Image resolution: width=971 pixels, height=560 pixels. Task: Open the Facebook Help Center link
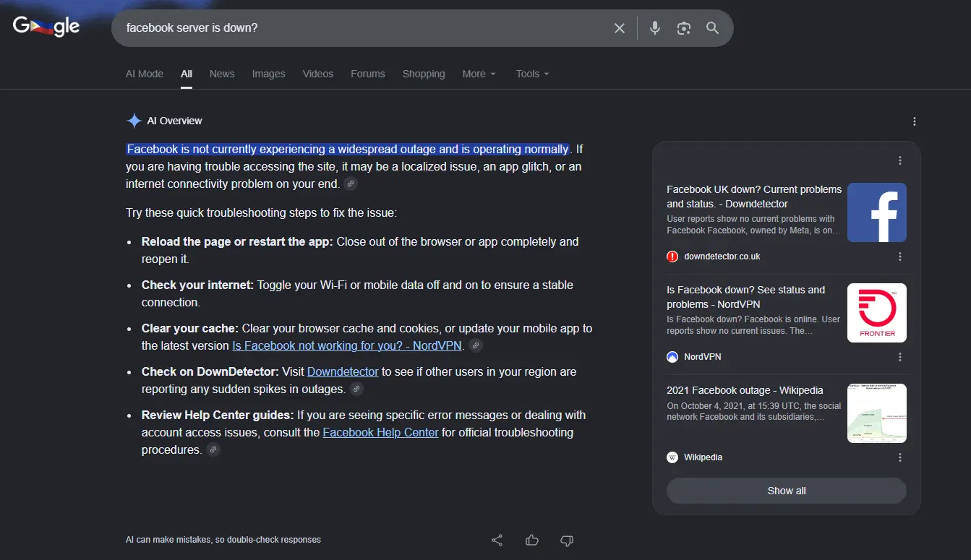(x=380, y=433)
